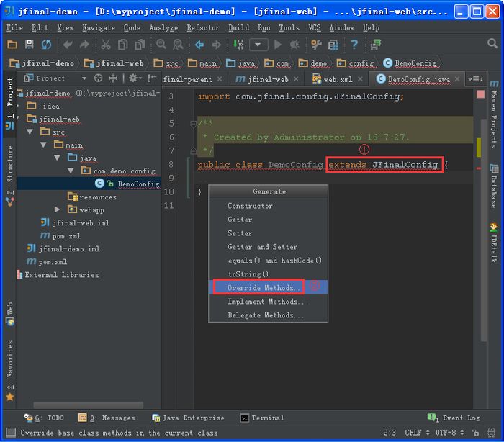The height and width of the screenshot is (442, 504).
Task: Collapse the main folder node
Action: [x=43, y=145]
